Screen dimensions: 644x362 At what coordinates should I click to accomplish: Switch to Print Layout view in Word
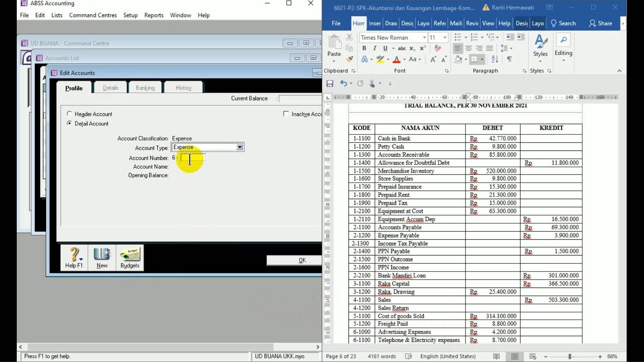[515, 356]
